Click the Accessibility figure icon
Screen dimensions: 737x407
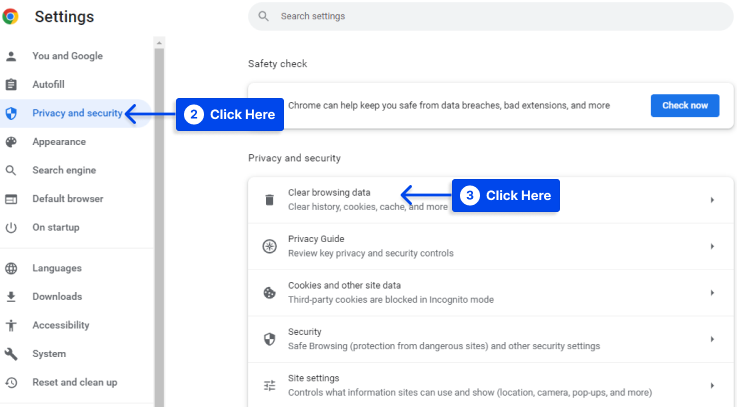pos(11,325)
